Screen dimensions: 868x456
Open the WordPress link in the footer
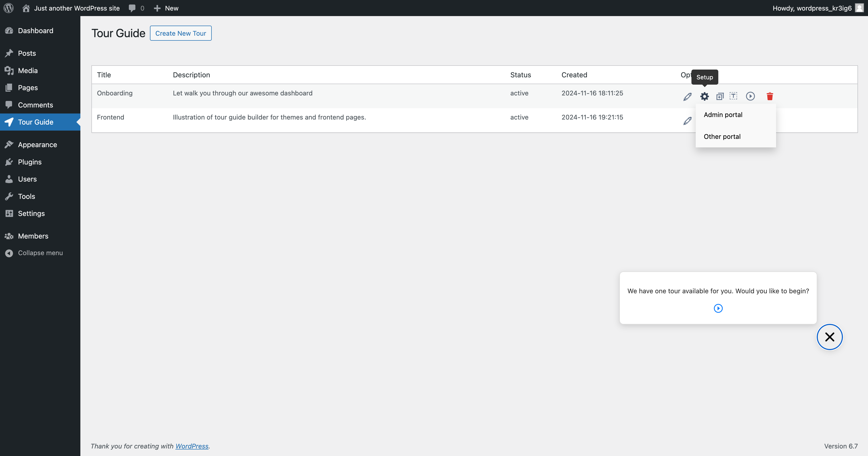click(x=192, y=446)
